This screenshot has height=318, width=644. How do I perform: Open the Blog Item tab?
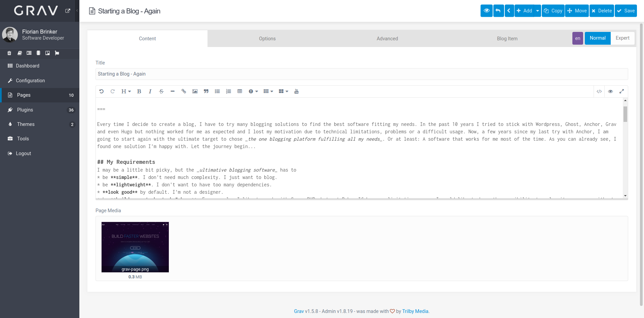pyautogui.click(x=507, y=39)
